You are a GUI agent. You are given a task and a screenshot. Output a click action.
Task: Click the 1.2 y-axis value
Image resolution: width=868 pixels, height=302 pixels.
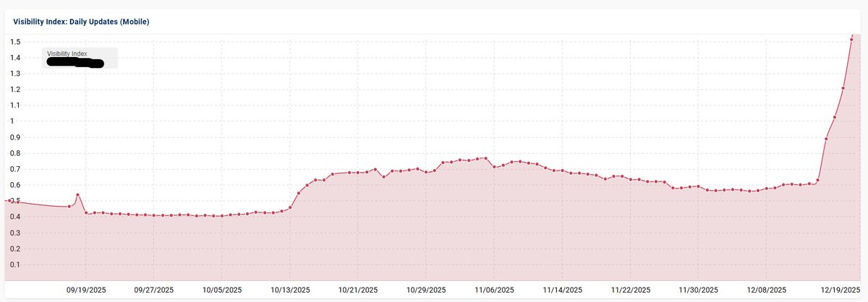click(x=14, y=90)
